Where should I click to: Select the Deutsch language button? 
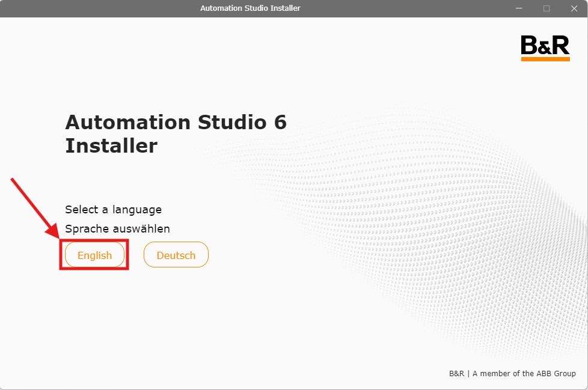pyautogui.click(x=176, y=255)
